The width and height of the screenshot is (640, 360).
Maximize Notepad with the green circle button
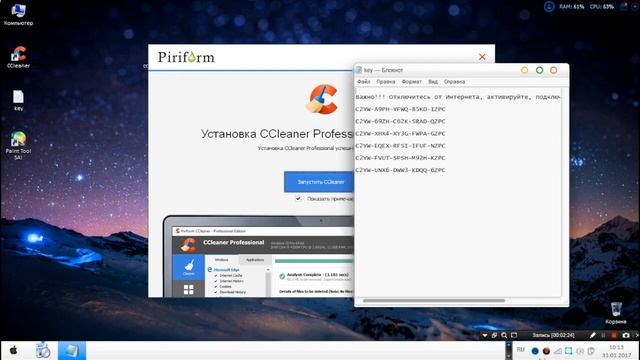click(539, 70)
